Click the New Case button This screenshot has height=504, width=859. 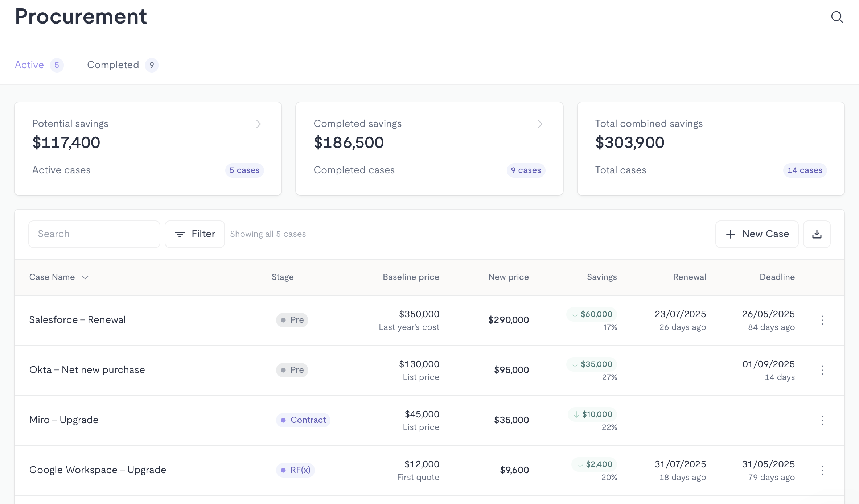(757, 234)
